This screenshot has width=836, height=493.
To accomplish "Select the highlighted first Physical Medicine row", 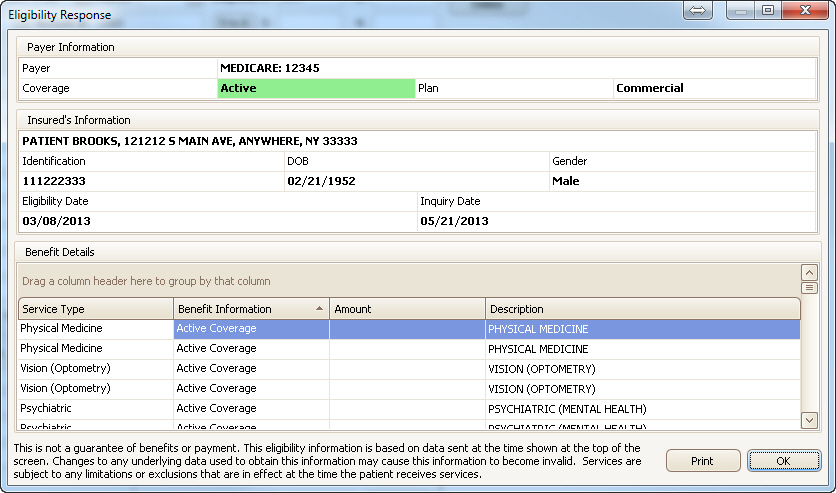I will click(x=95, y=329).
